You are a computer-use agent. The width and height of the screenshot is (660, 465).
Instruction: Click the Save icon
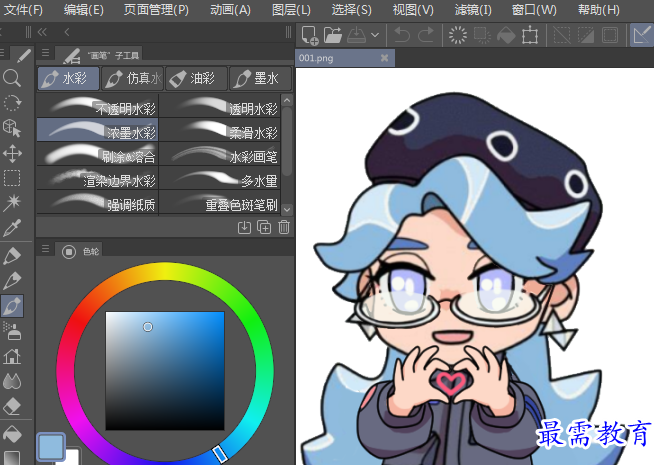[357, 35]
